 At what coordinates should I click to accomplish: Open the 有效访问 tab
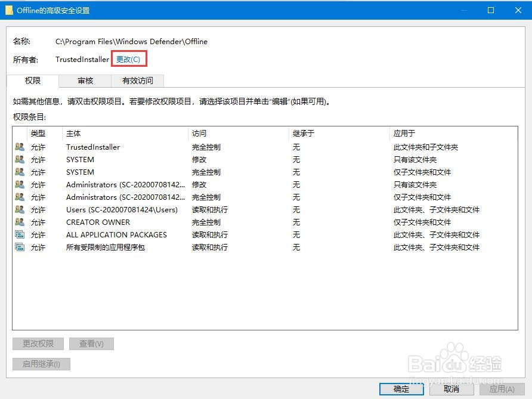click(x=137, y=81)
